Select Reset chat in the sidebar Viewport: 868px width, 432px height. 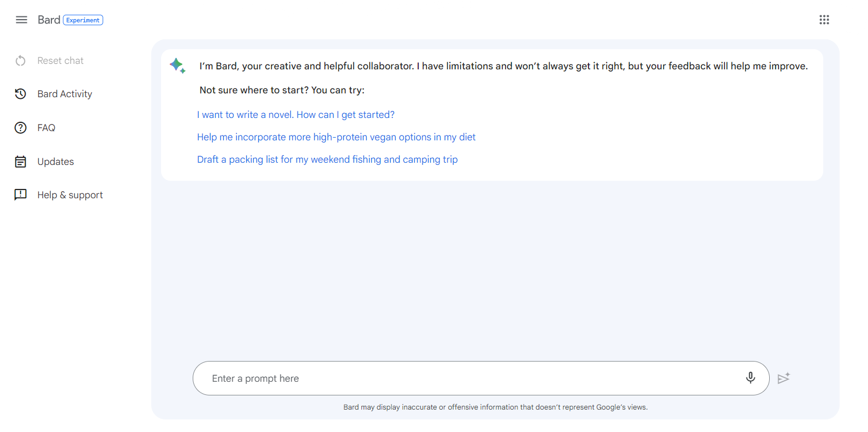61,61
